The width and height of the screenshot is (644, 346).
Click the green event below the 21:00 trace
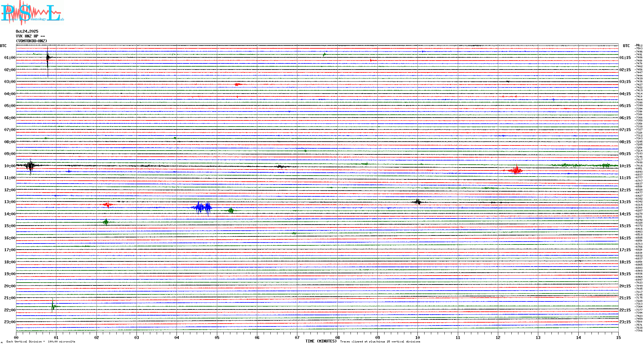tap(53, 306)
